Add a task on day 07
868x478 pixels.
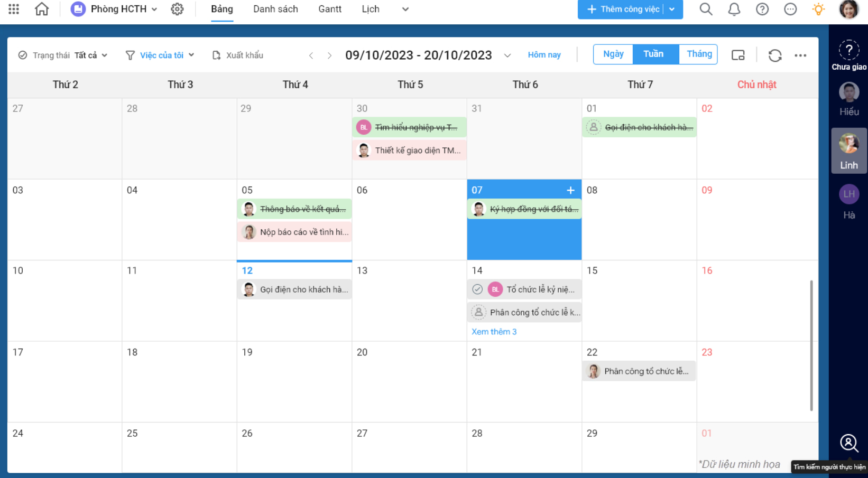tap(570, 190)
